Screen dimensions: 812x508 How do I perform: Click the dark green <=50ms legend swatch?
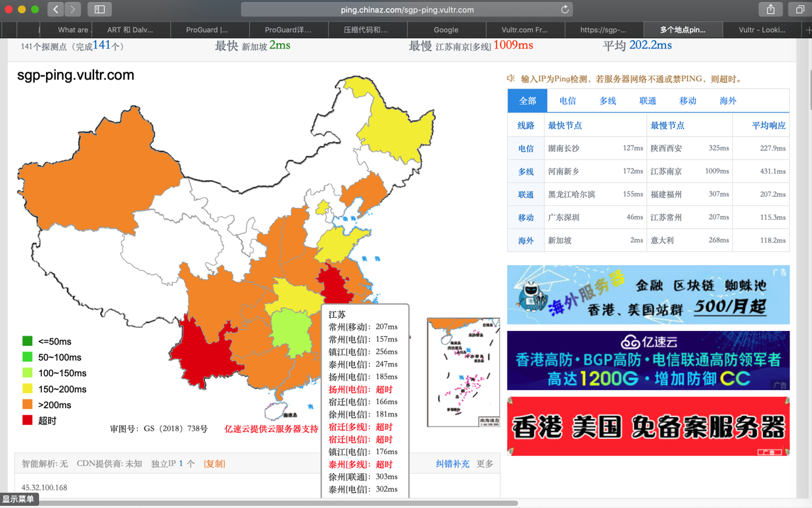tap(27, 341)
